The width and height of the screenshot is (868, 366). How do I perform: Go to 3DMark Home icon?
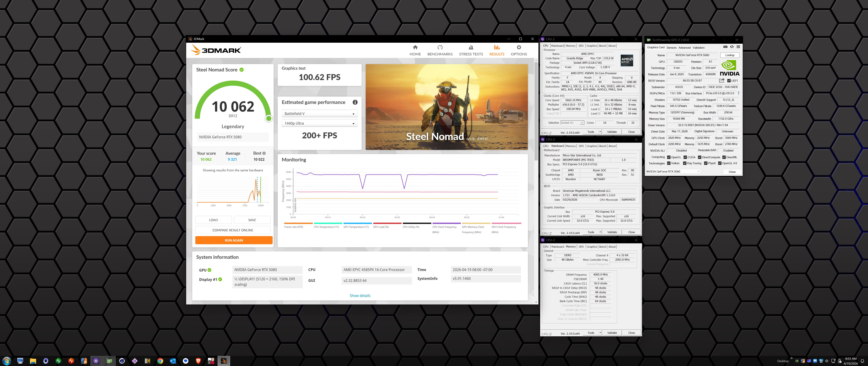point(415,47)
